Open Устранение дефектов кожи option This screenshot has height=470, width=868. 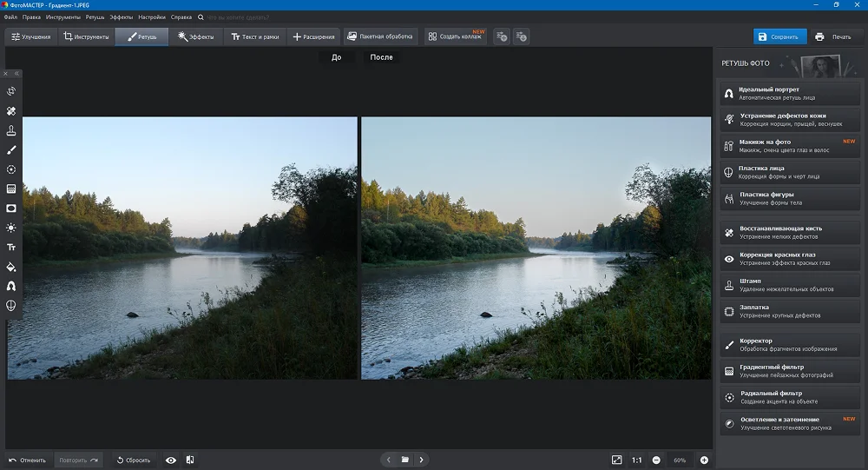pyautogui.click(x=790, y=120)
